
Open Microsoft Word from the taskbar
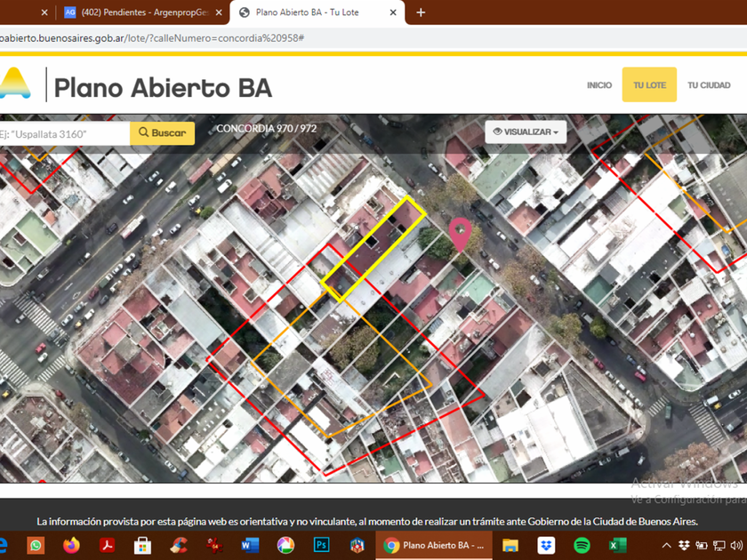pyautogui.click(x=250, y=545)
